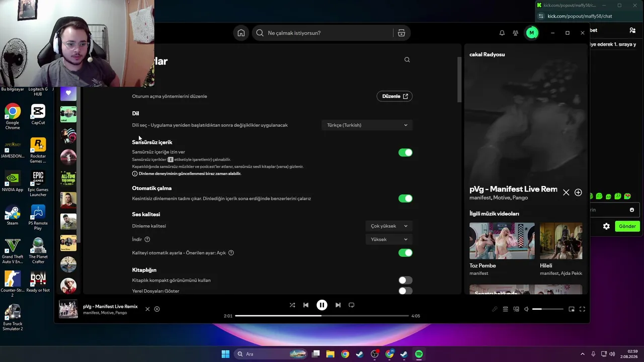This screenshot has height=362, width=644.
Task: Open artist names under right panel song title
Action: click(x=499, y=198)
